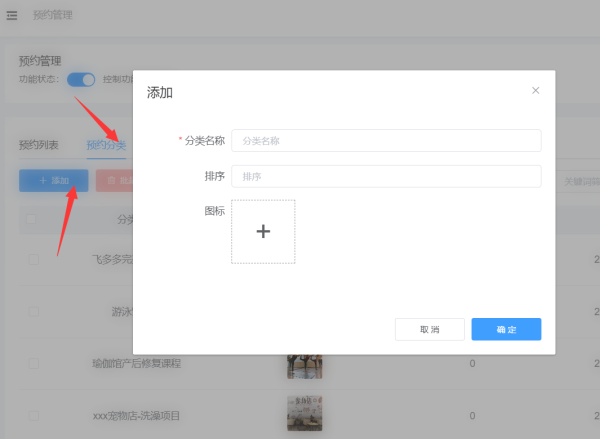Confirm with the 确定 button

point(506,329)
